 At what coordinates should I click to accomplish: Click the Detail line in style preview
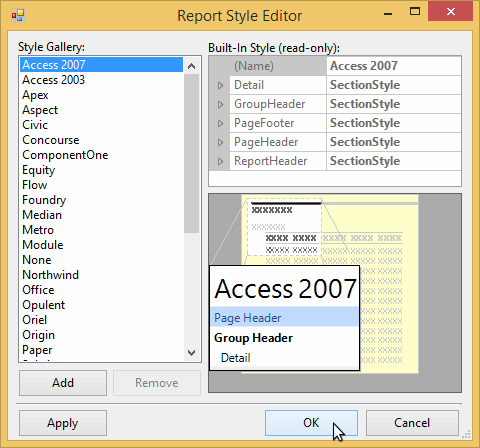click(235, 358)
